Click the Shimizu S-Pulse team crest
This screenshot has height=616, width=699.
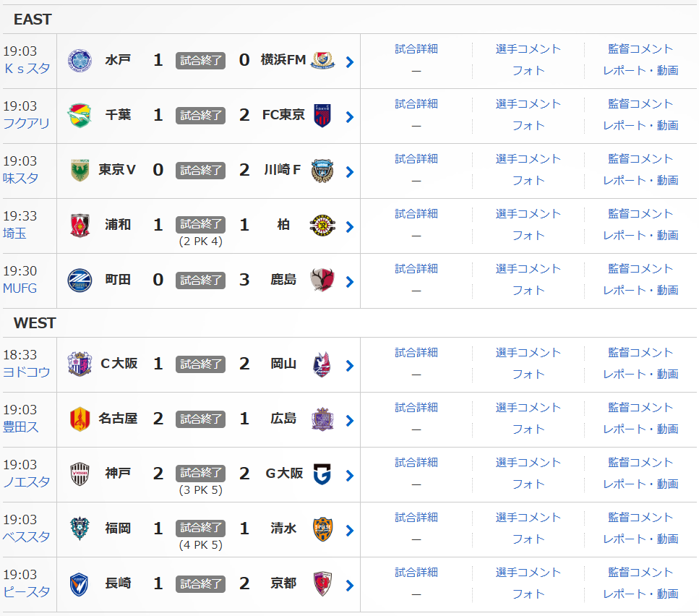[x=322, y=529]
